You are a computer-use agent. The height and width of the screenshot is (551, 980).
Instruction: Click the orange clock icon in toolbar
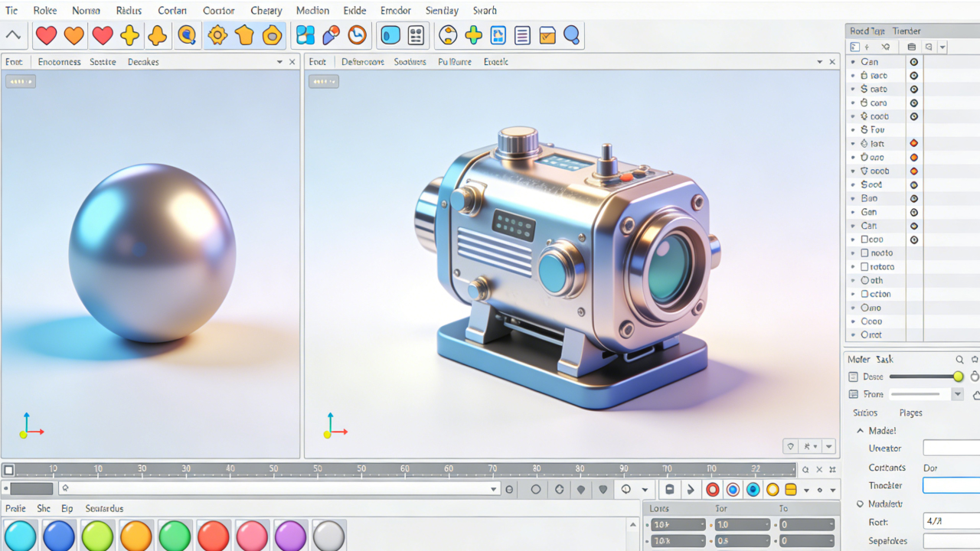pyautogui.click(x=357, y=35)
